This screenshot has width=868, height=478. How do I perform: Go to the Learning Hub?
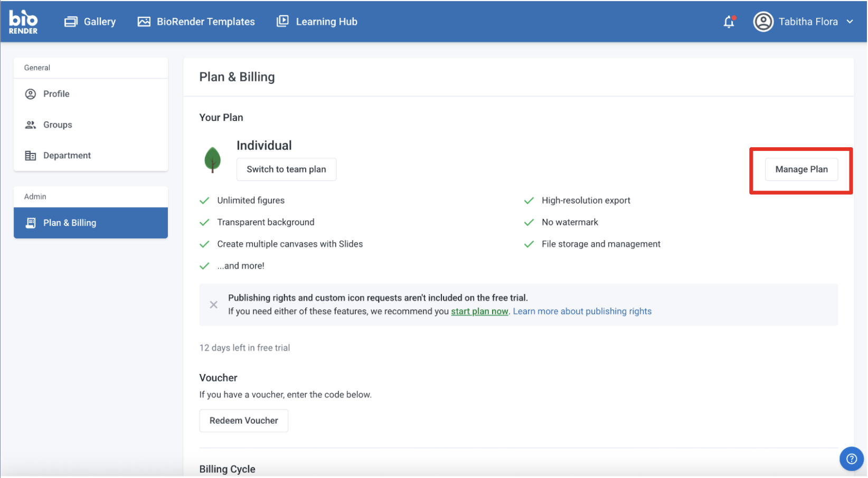click(x=317, y=22)
